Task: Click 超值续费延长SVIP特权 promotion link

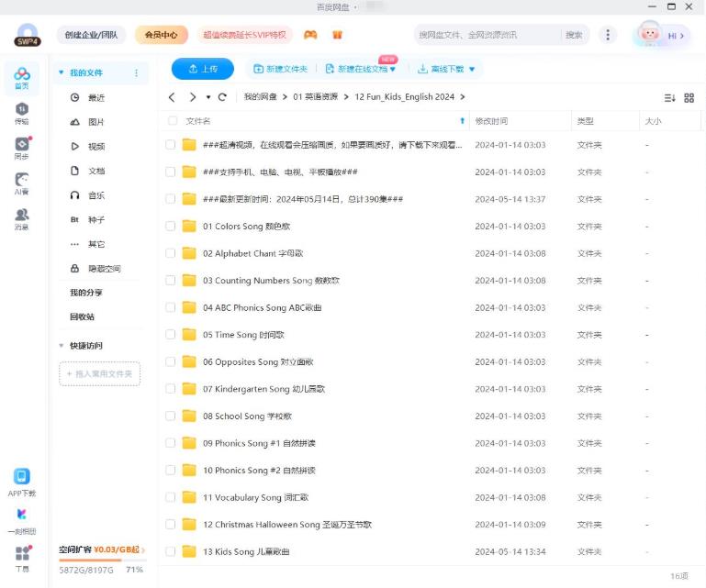Action: coord(244,35)
